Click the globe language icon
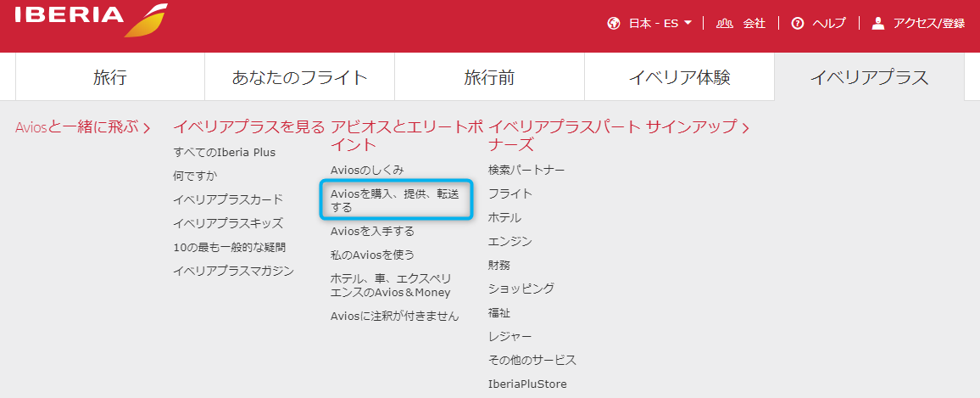Viewport: 980px width, 398px height. [615, 23]
